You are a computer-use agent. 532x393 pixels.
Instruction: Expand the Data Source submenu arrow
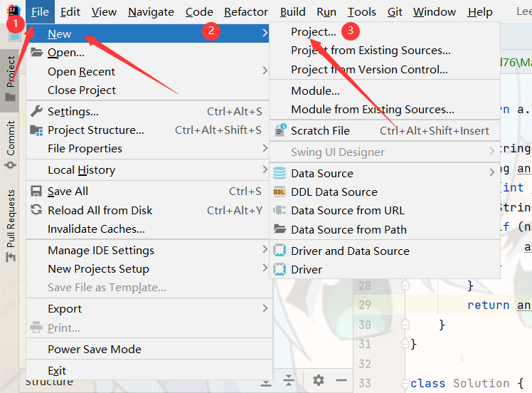coord(491,173)
